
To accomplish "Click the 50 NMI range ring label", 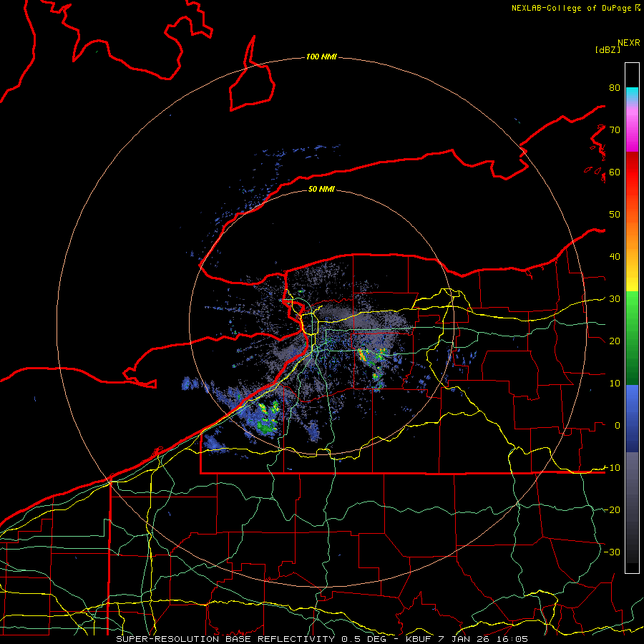I will click(x=321, y=189).
